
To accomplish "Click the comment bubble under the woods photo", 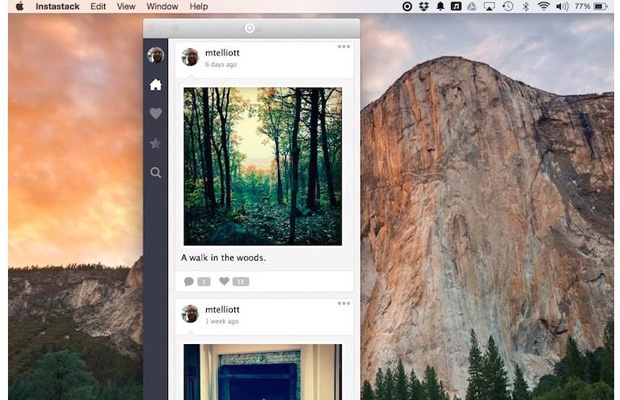I will [x=197, y=282].
